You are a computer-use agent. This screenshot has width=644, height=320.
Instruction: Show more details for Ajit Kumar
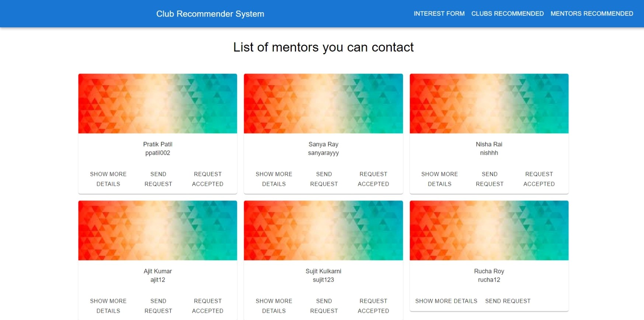pos(108,306)
